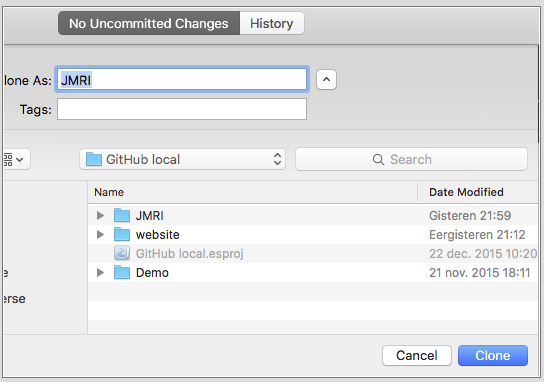The height and width of the screenshot is (382, 544).
Task: Click the Search magnifying glass icon
Action: point(378,160)
